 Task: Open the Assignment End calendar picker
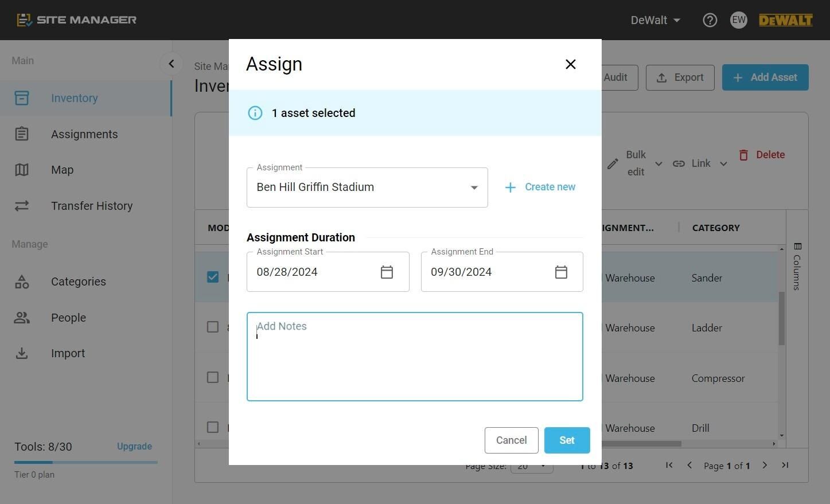click(561, 272)
